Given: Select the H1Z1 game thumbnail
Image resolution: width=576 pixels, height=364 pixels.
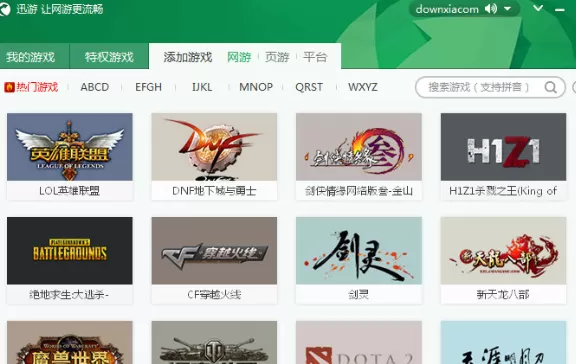Looking at the screenshot, I should (503, 147).
